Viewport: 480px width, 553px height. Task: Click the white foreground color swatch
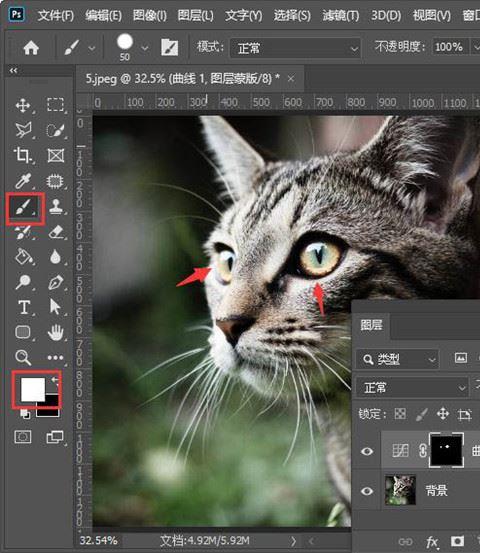pyautogui.click(x=32, y=389)
